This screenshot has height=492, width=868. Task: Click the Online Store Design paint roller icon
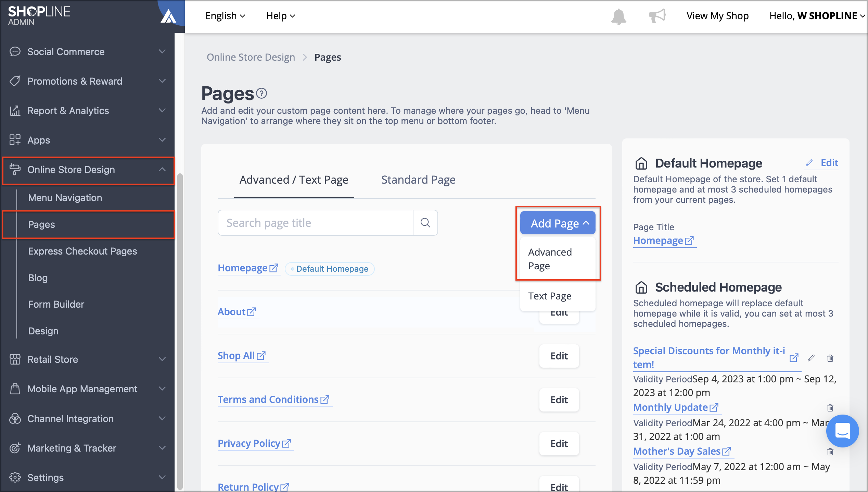(x=15, y=169)
